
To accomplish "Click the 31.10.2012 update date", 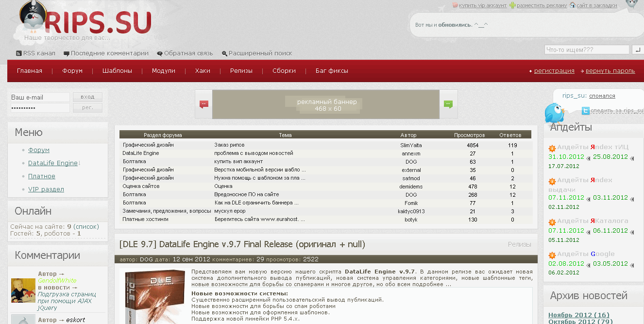I will pos(566,157).
